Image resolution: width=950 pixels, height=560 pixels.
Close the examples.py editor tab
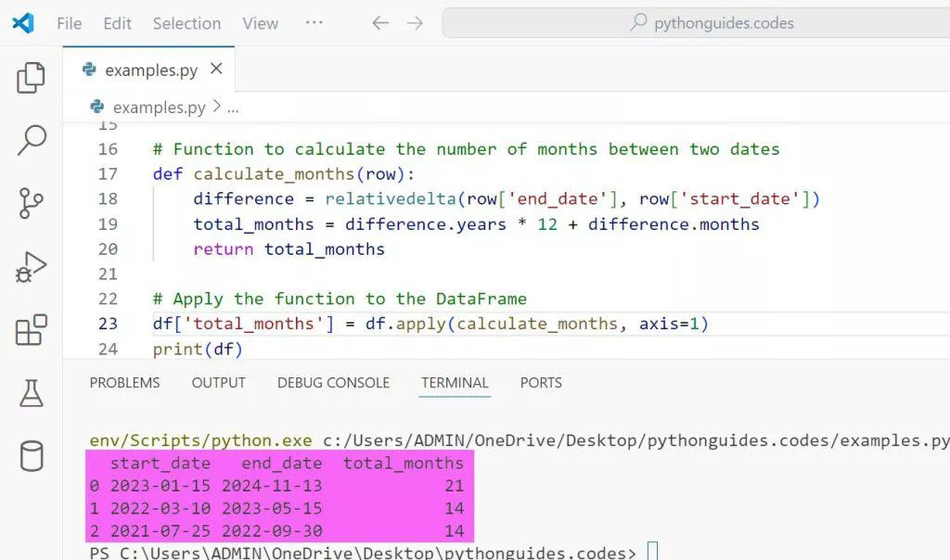click(x=216, y=70)
